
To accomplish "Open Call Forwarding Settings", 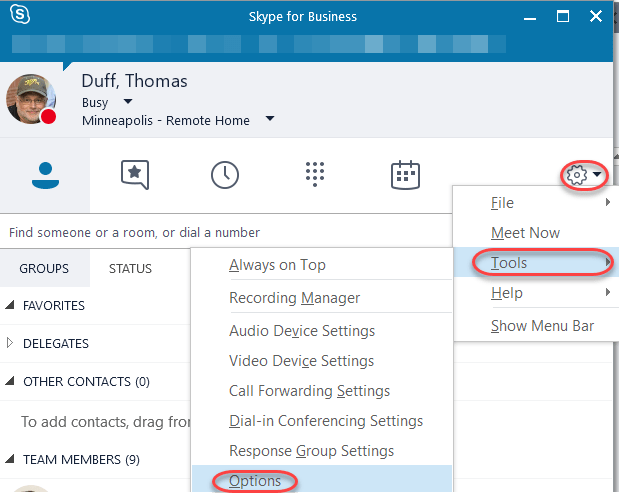I will [322, 390].
